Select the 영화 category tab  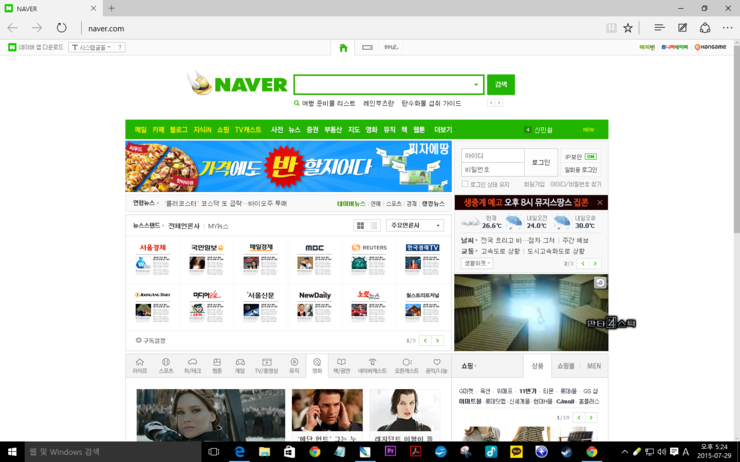point(317,366)
